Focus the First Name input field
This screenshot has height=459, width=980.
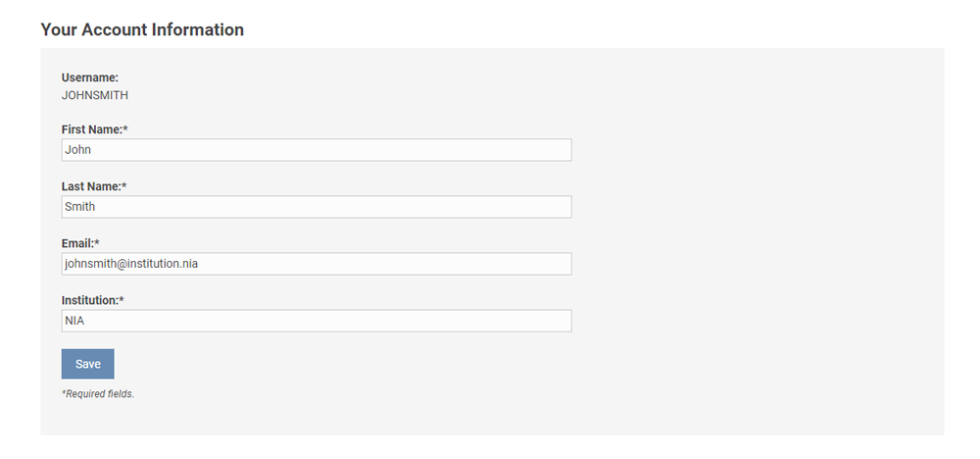[x=316, y=150]
